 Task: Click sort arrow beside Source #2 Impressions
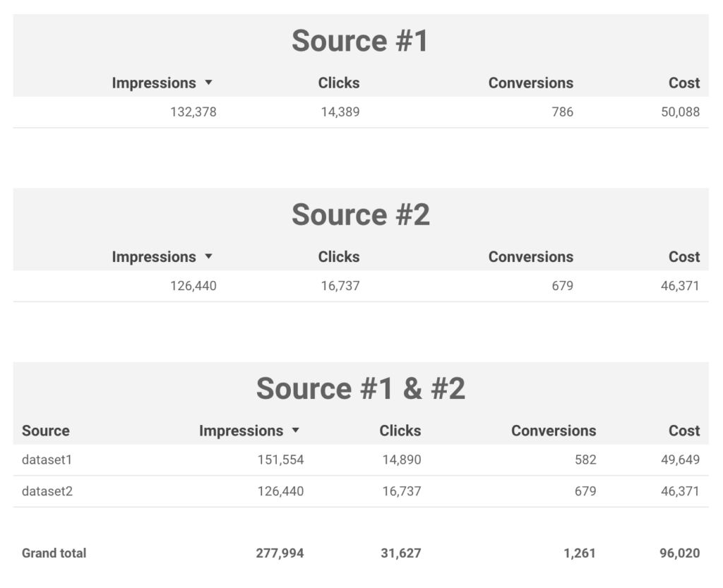point(208,257)
